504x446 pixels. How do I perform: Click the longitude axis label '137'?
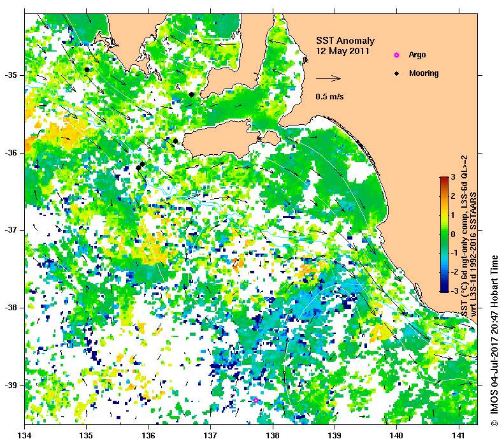tap(210, 436)
